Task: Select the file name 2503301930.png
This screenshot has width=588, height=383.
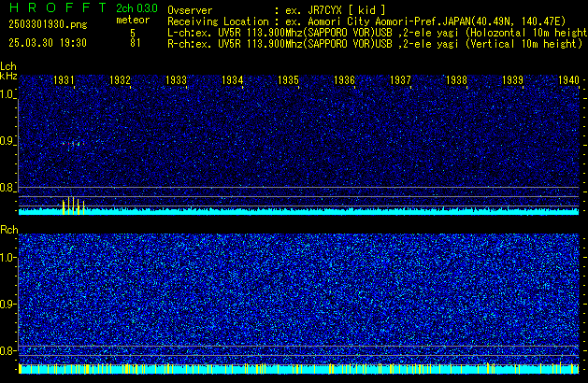Action: point(48,24)
